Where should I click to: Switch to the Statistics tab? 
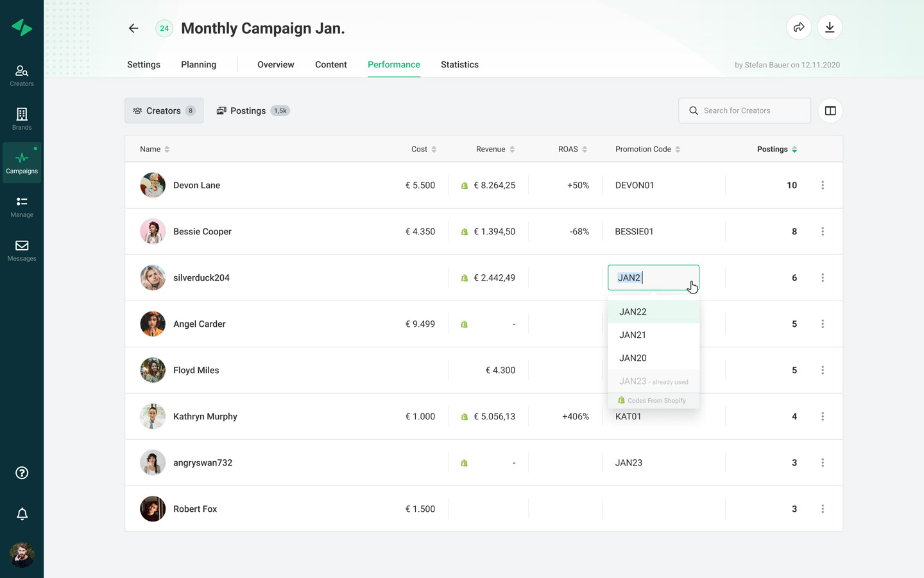(459, 65)
